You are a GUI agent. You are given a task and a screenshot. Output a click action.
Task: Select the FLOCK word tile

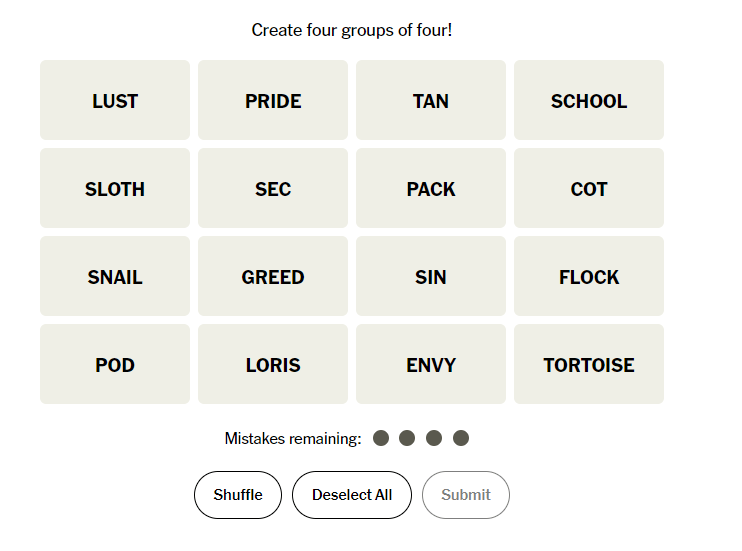(589, 276)
